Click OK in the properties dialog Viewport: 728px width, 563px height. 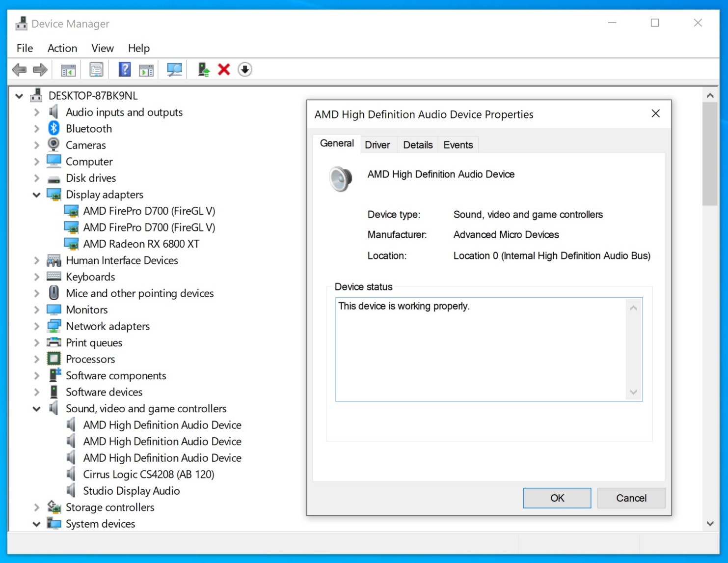pos(557,498)
